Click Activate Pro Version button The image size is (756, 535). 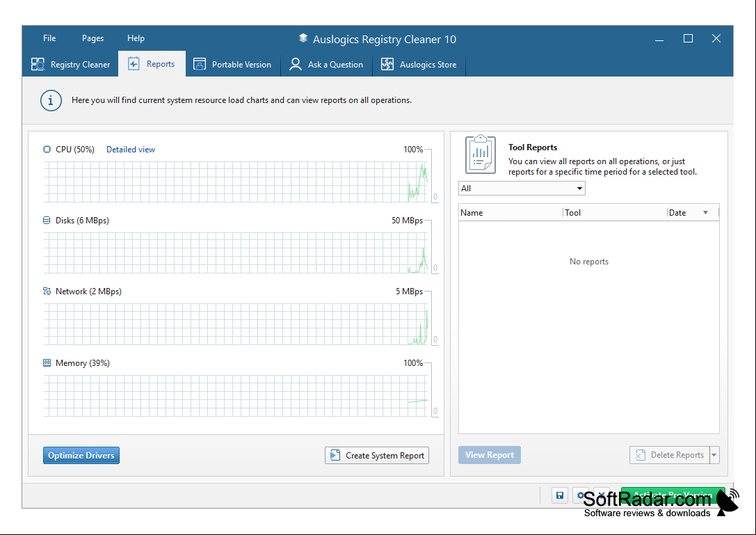673,495
